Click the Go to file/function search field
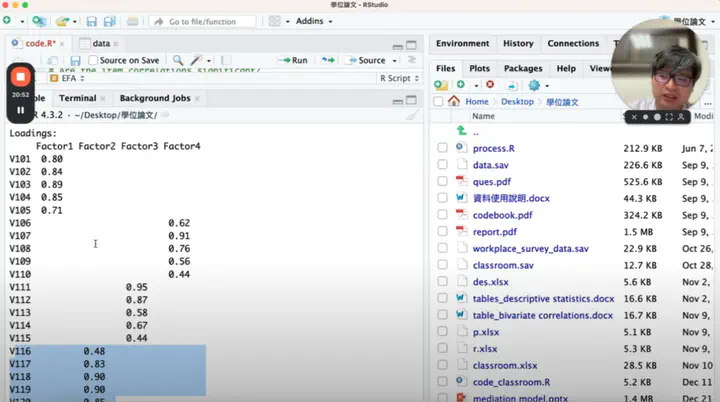This screenshot has height=402, width=720. pos(202,22)
